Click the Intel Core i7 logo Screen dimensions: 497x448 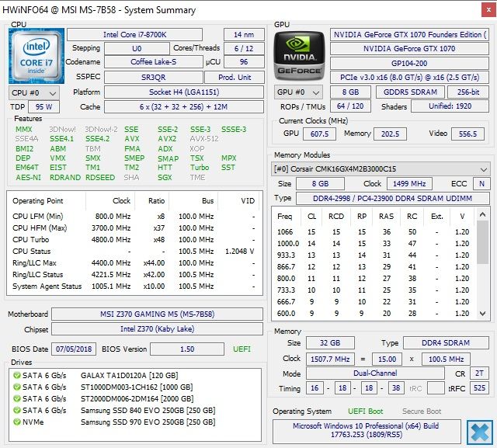tap(36, 56)
